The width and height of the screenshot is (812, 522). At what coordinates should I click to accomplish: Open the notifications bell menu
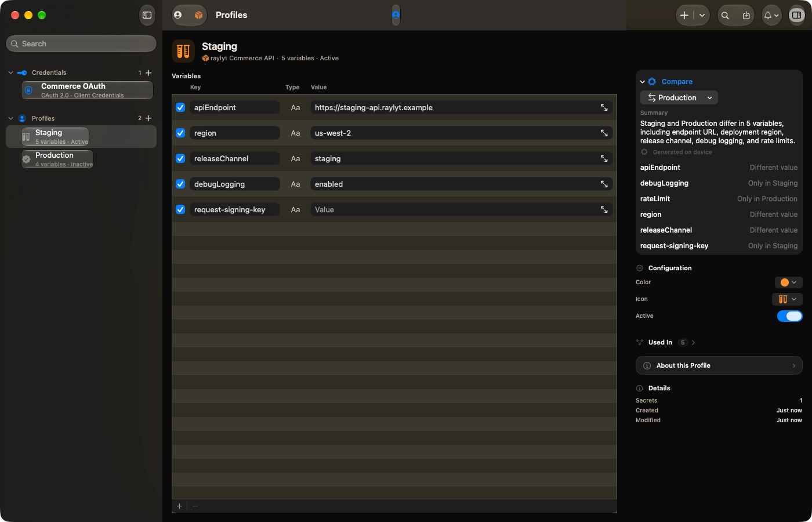(x=771, y=16)
